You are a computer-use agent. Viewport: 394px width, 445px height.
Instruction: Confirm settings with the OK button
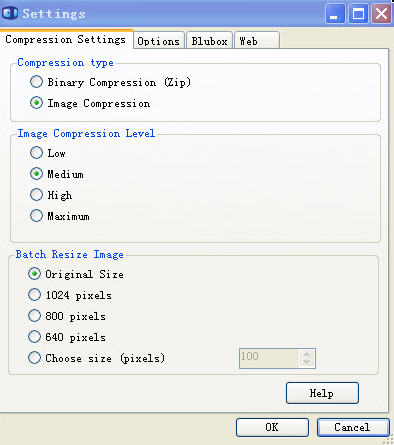point(272,427)
